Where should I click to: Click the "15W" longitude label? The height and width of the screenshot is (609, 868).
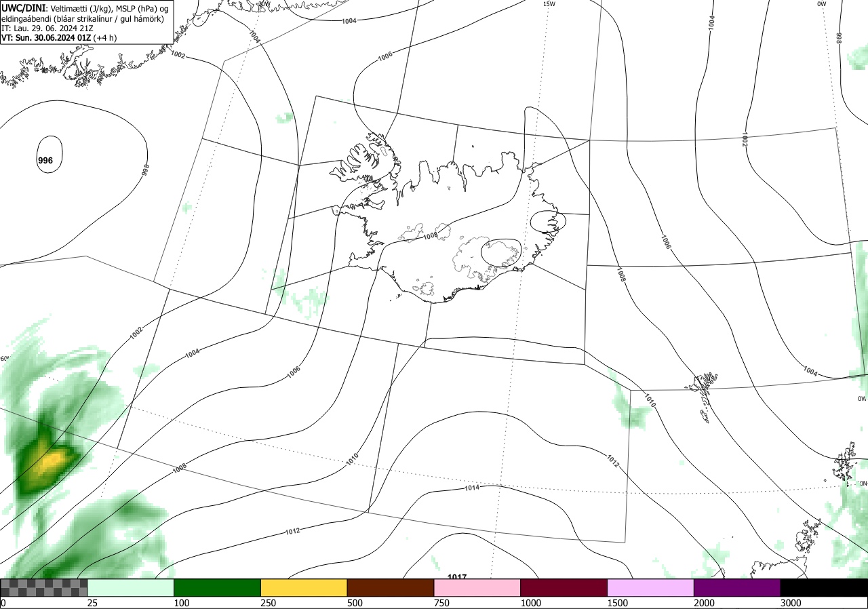(549, 4)
